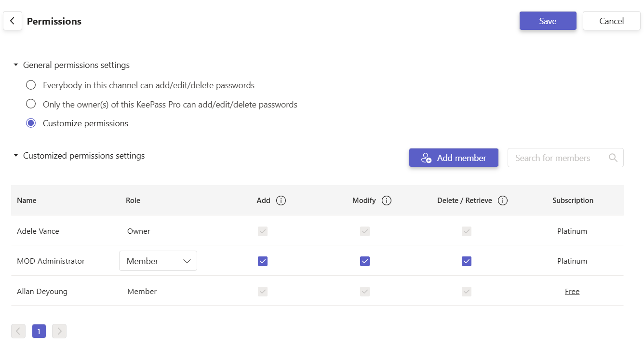Select the Everybody in this channel option
644x348 pixels.
click(x=31, y=85)
